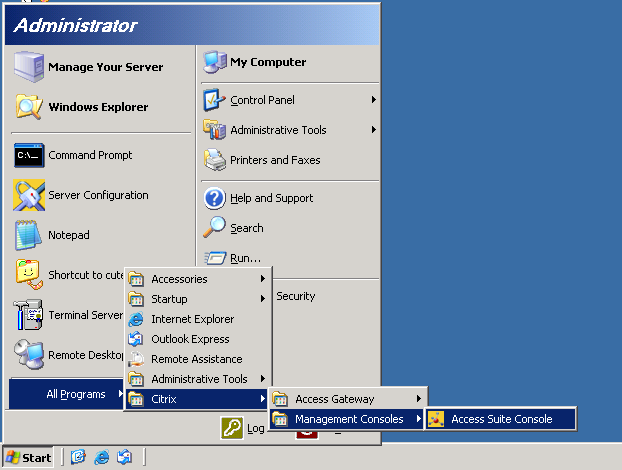
Task: Click the Show Desktop quick launch icon
Action: (x=78, y=457)
